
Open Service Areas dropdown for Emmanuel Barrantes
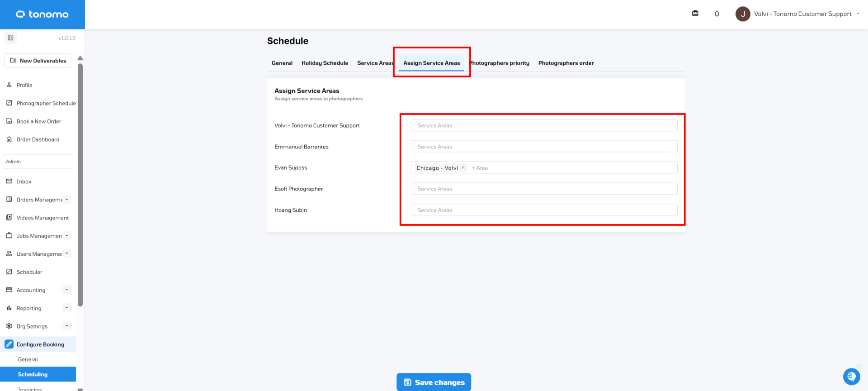click(x=544, y=147)
